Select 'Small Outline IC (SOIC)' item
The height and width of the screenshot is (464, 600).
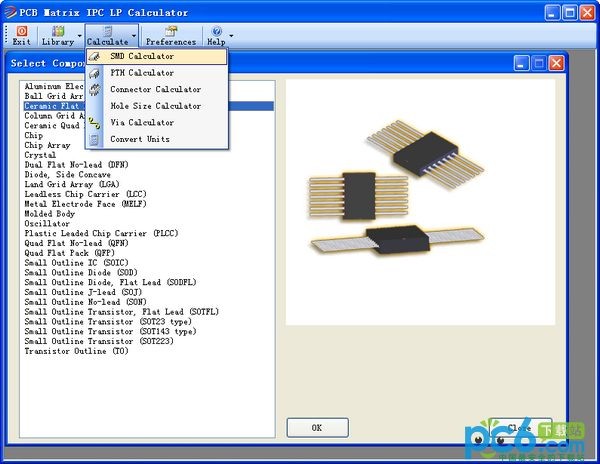click(77, 263)
